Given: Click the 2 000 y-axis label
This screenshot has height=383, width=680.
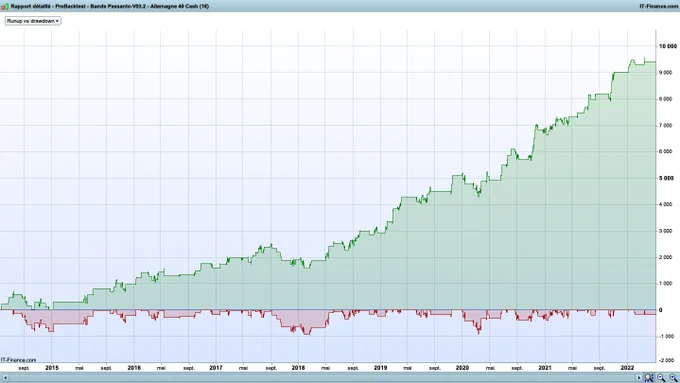Looking at the screenshot, I should point(666,257).
